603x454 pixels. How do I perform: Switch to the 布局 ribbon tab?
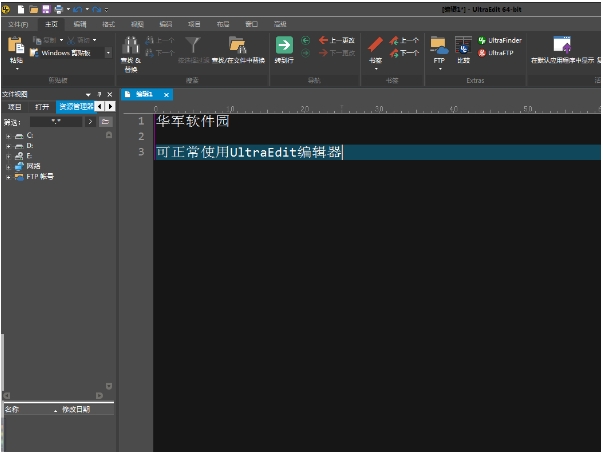coord(223,24)
